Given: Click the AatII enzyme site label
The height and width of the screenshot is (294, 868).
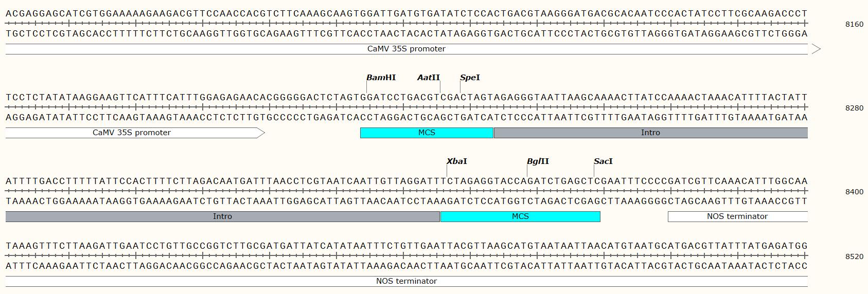Looking at the screenshot, I should click(428, 78).
